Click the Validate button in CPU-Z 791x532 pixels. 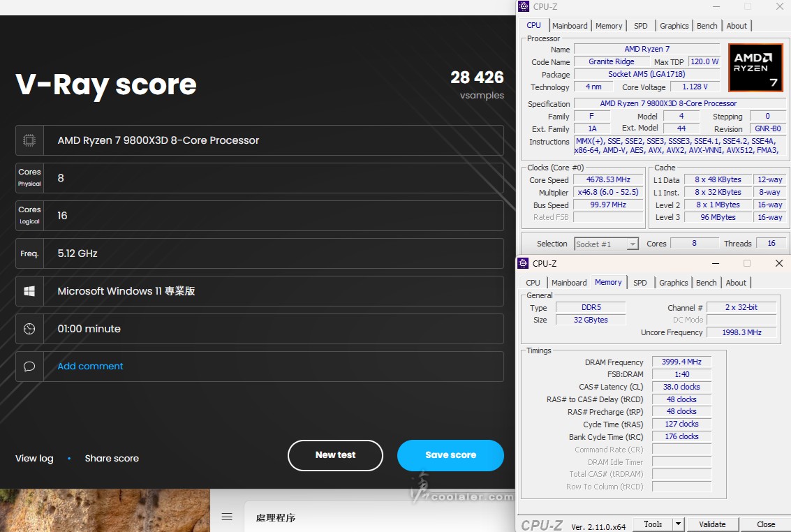711,524
